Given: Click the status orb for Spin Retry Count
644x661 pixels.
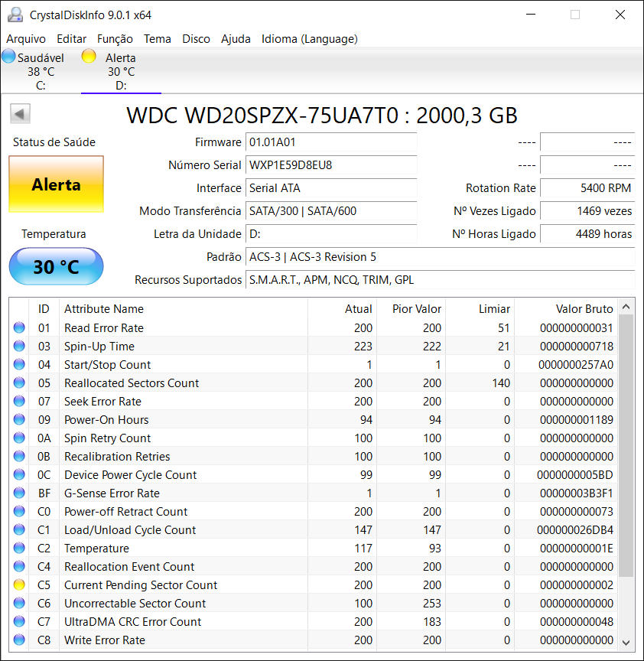Looking at the screenshot, I should [x=19, y=438].
